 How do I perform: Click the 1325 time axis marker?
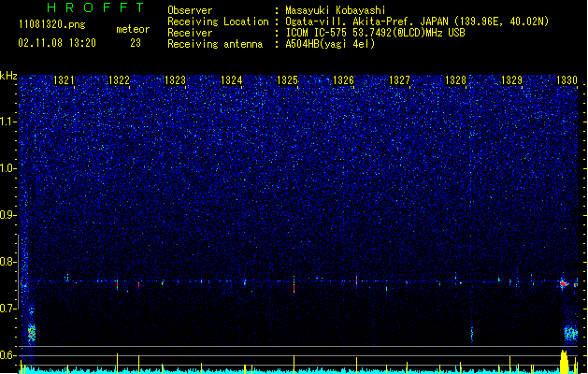coord(287,79)
